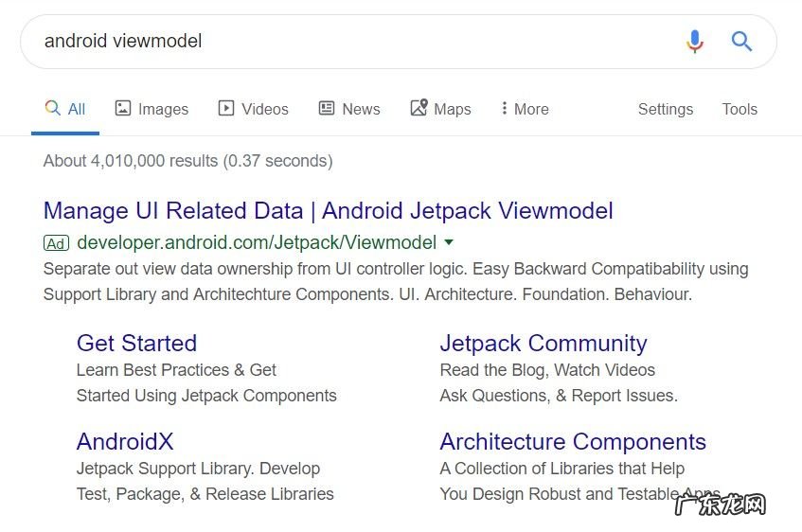The image size is (802, 532).
Task: Click the Images tab picture icon
Action: tap(123, 108)
